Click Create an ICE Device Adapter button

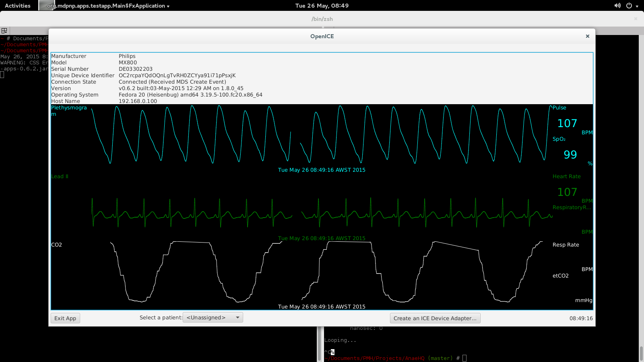point(435,318)
